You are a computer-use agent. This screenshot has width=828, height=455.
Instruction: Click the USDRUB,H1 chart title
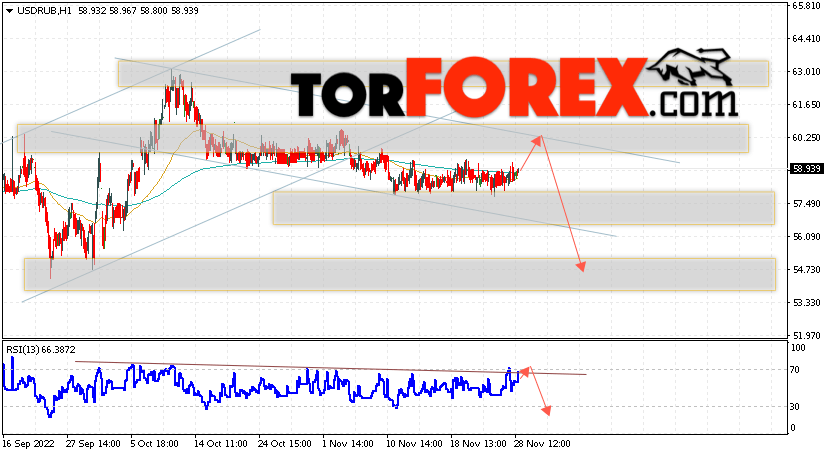pos(44,11)
